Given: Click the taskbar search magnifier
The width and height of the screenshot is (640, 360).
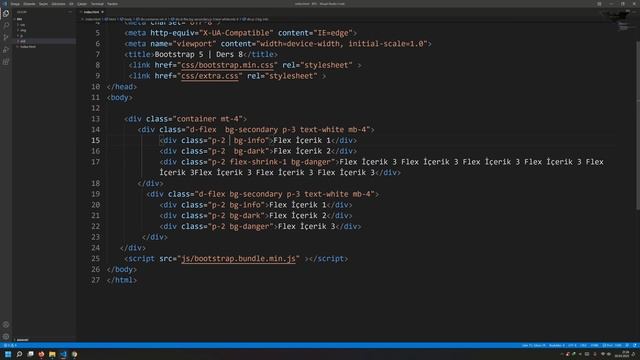Looking at the screenshot, I should [19, 354].
